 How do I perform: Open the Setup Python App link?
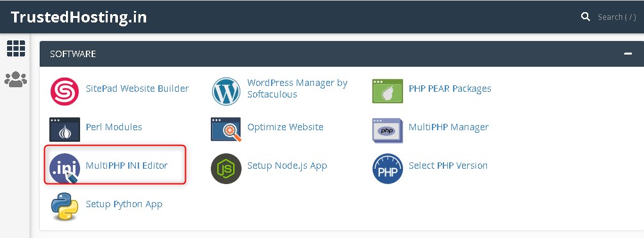point(124,204)
